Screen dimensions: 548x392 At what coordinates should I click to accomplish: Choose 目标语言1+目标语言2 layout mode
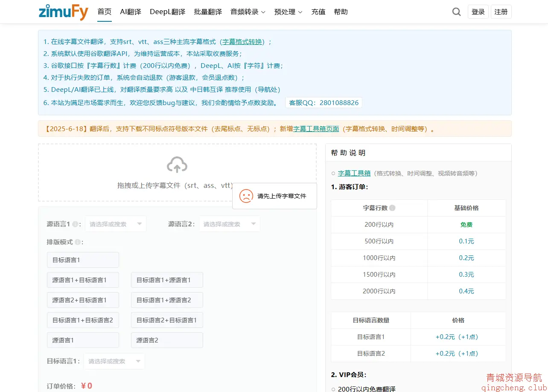click(83, 320)
